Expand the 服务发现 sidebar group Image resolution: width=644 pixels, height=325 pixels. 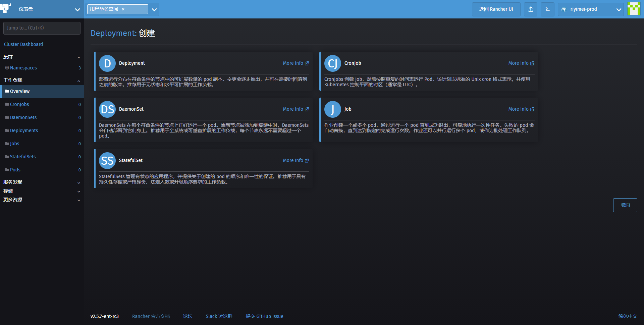pyautogui.click(x=79, y=183)
